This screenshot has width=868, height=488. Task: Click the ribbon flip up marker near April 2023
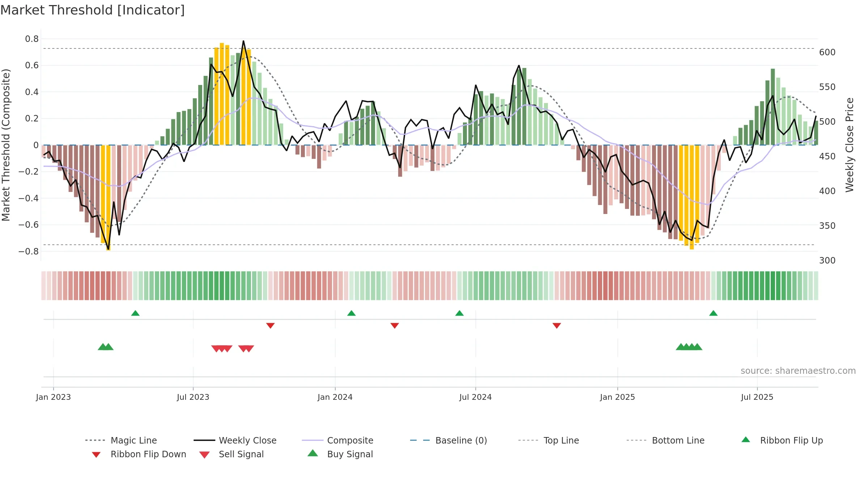135,313
